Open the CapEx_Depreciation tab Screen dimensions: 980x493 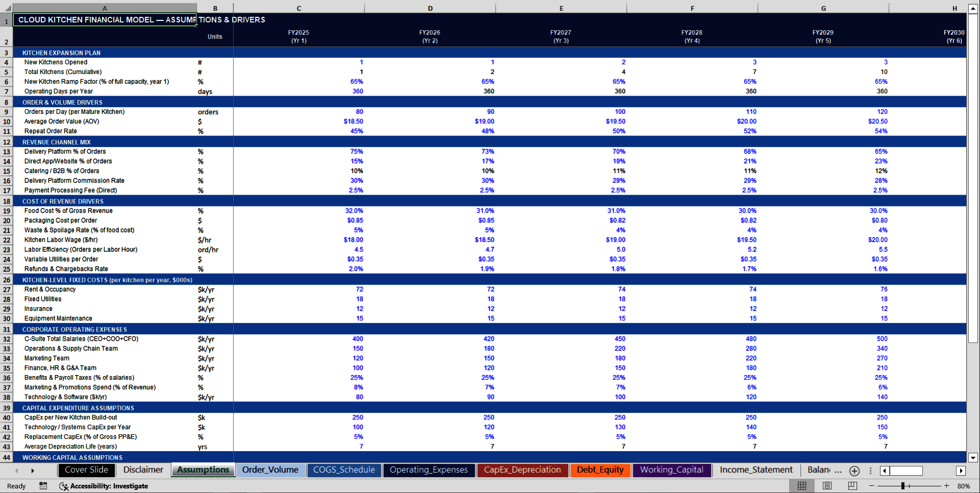coord(523,470)
